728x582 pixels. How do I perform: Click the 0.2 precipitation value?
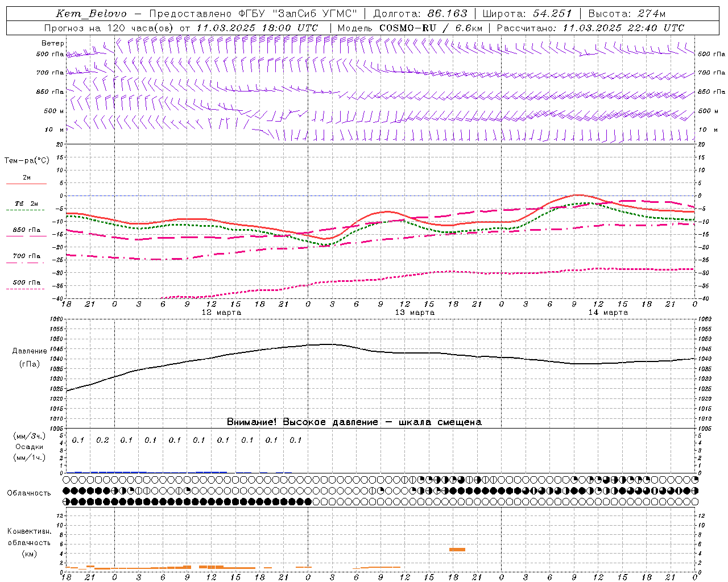tap(102, 440)
